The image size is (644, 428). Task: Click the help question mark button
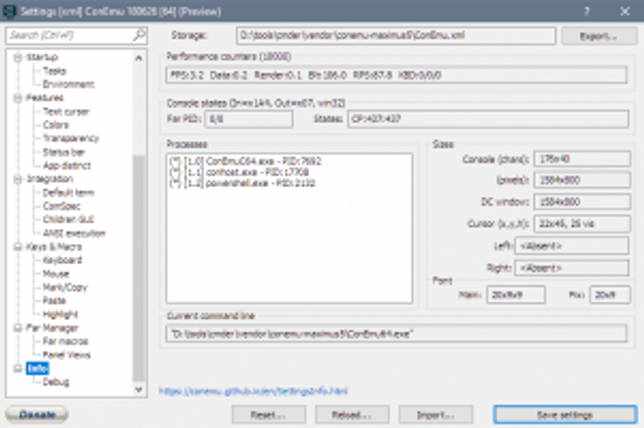coord(587,11)
